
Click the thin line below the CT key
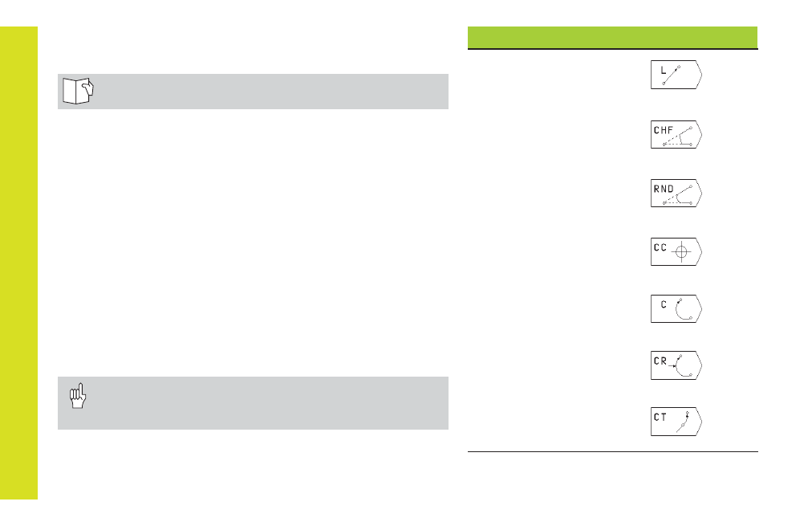(613, 451)
